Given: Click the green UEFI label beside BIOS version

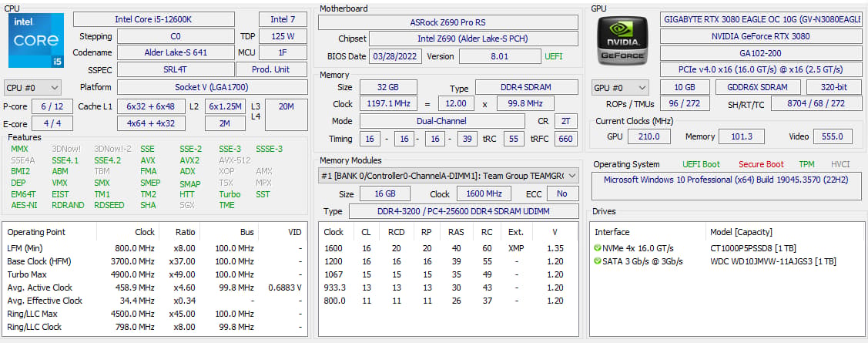Looking at the screenshot, I should [554, 56].
